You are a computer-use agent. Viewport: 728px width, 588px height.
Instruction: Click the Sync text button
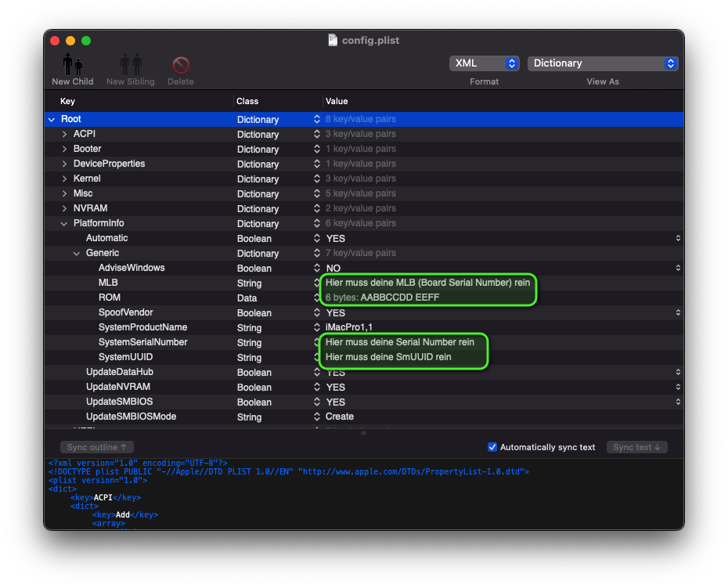point(636,447)
